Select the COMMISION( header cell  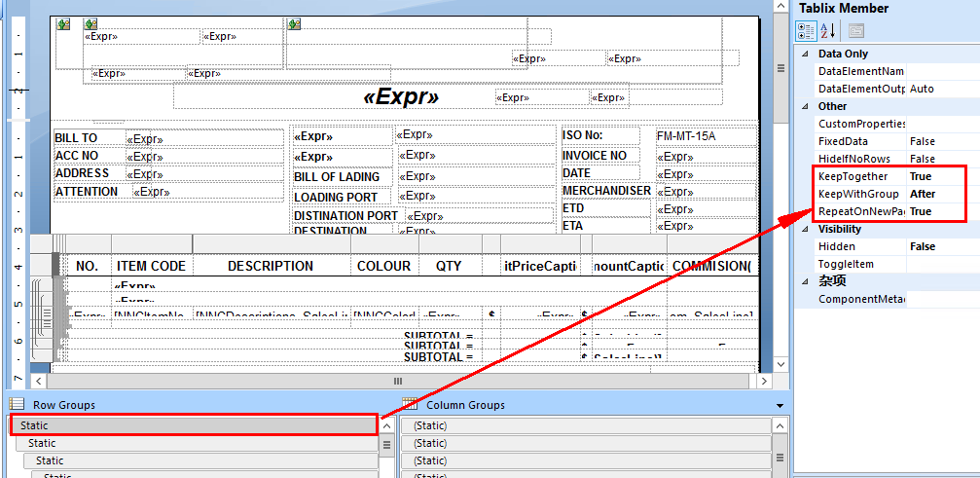coord(712,266)
